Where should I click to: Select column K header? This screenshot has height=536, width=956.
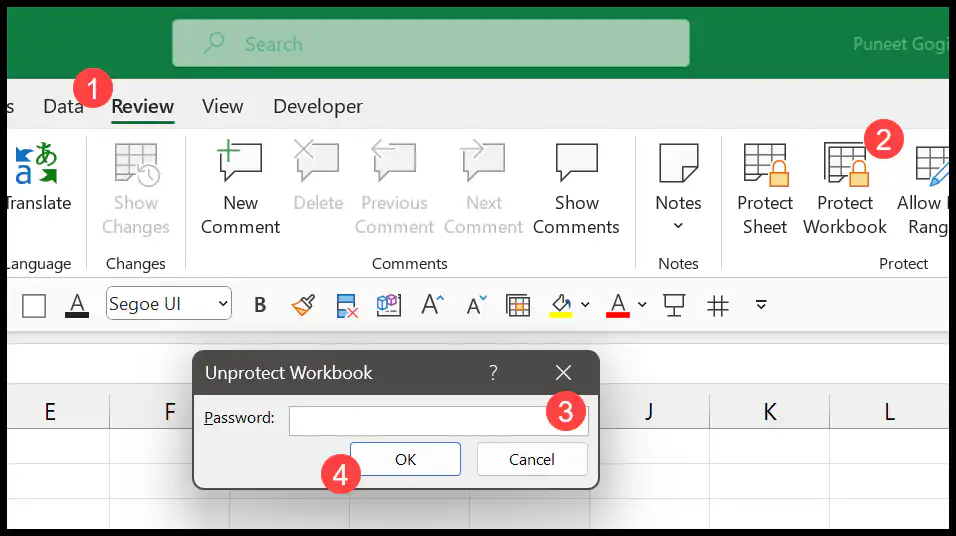770,412
